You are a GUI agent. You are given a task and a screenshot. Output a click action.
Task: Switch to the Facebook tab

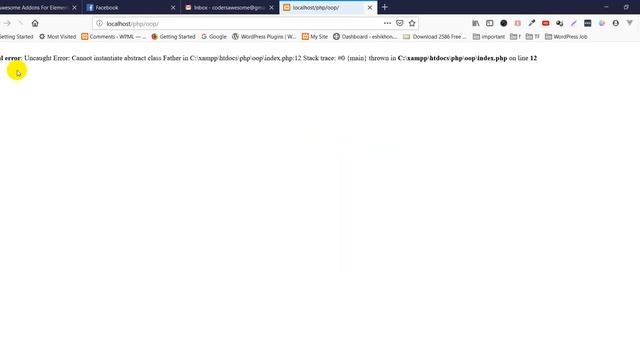(131, 7)
